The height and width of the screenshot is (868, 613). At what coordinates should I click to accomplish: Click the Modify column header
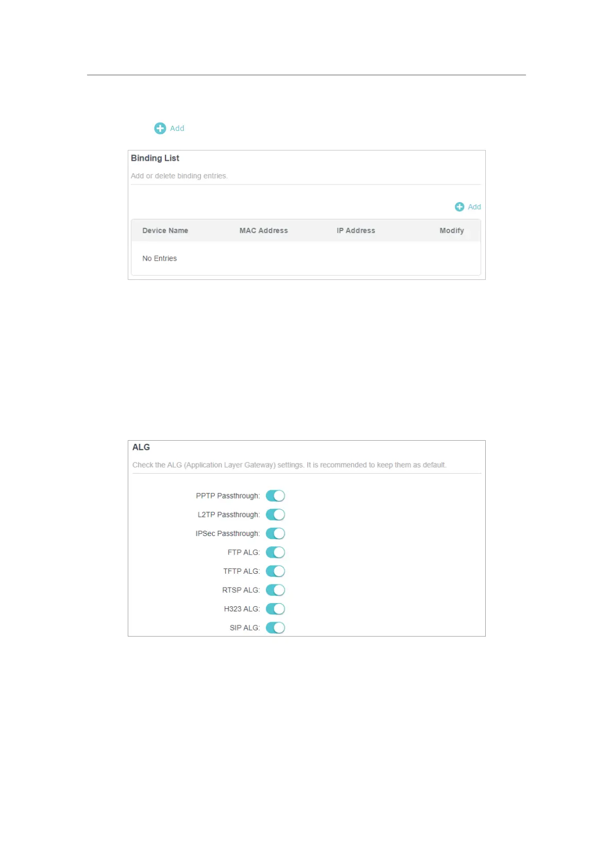click(452, 230)
